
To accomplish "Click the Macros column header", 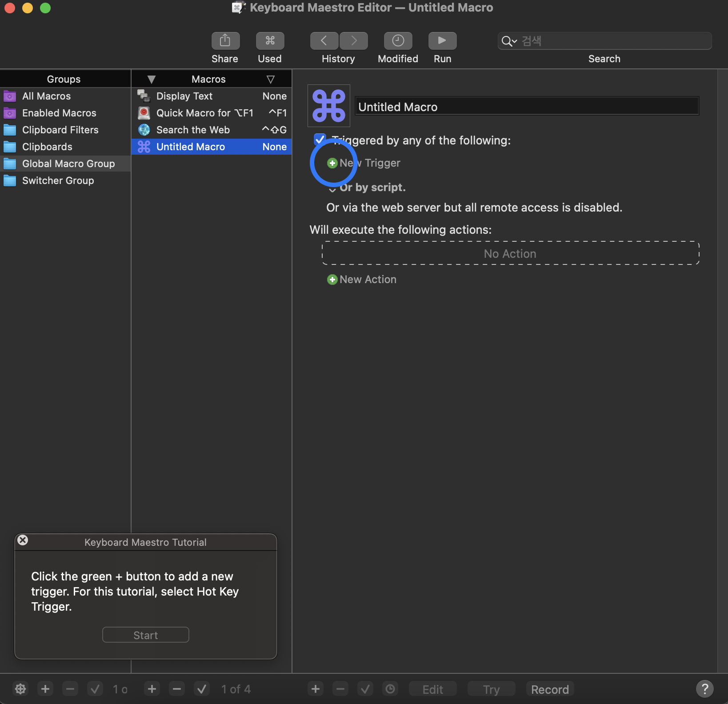I will [x=208, y=79].
